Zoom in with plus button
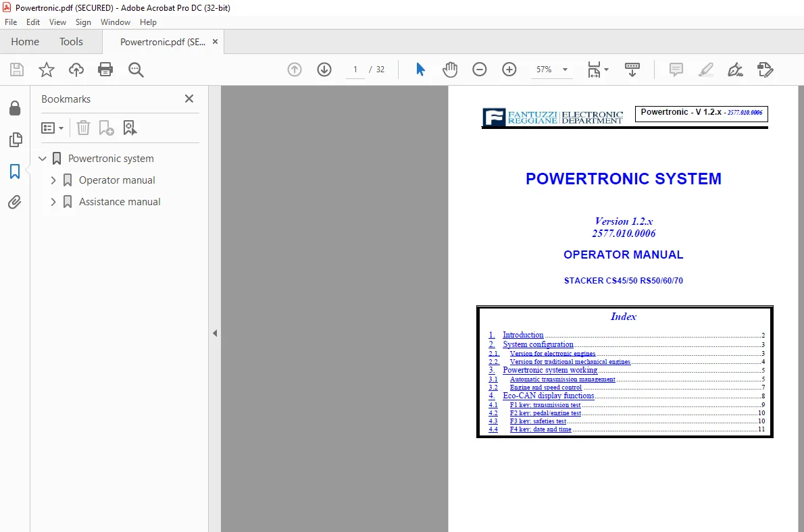 point(509,70)
